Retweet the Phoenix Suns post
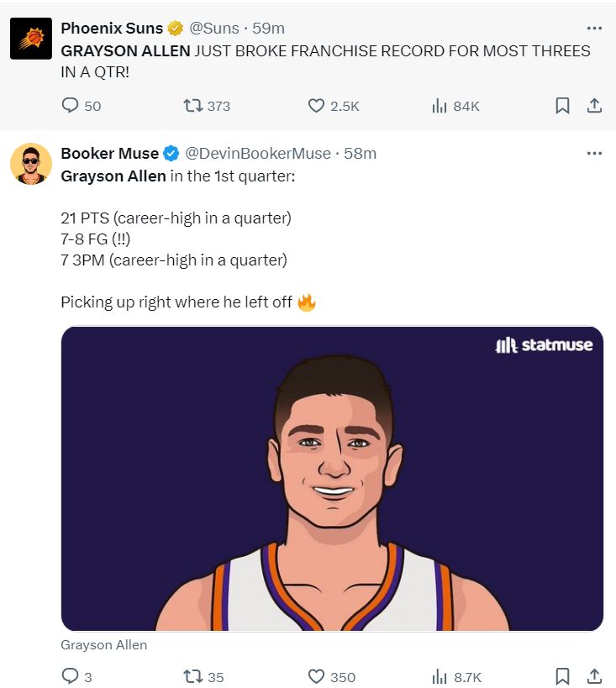Image resolution: width=616 pixels, height=688 pixels. click(x=193, y=106)
